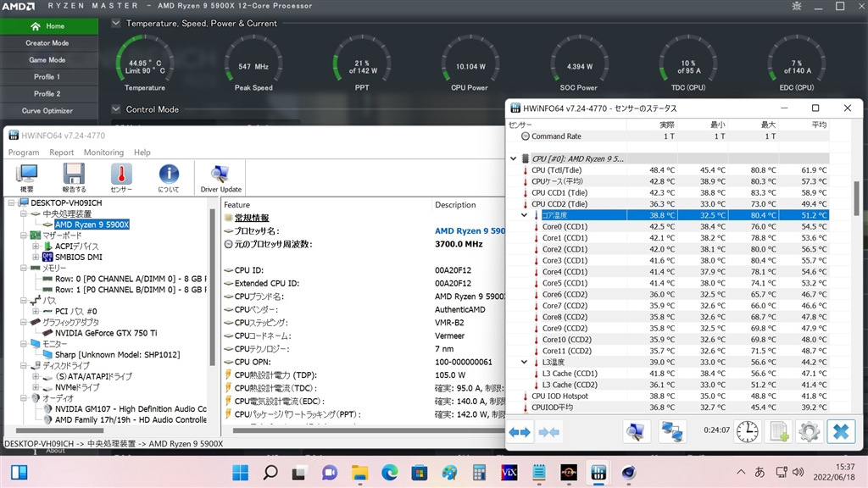Click the monitor with magnifier icon in sensor toolbar
Image resolution: width=868 pixels, height=488 pixels.
[635, 431]
